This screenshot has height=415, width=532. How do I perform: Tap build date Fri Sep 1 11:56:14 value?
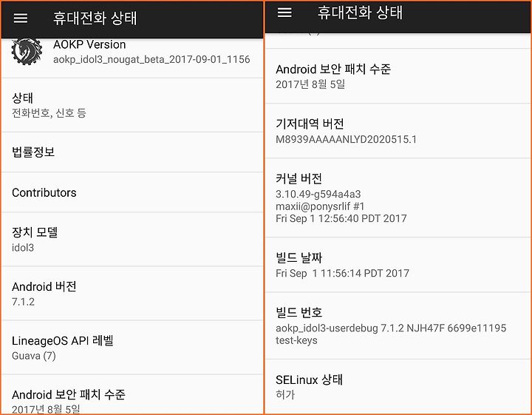pos(342,273)
